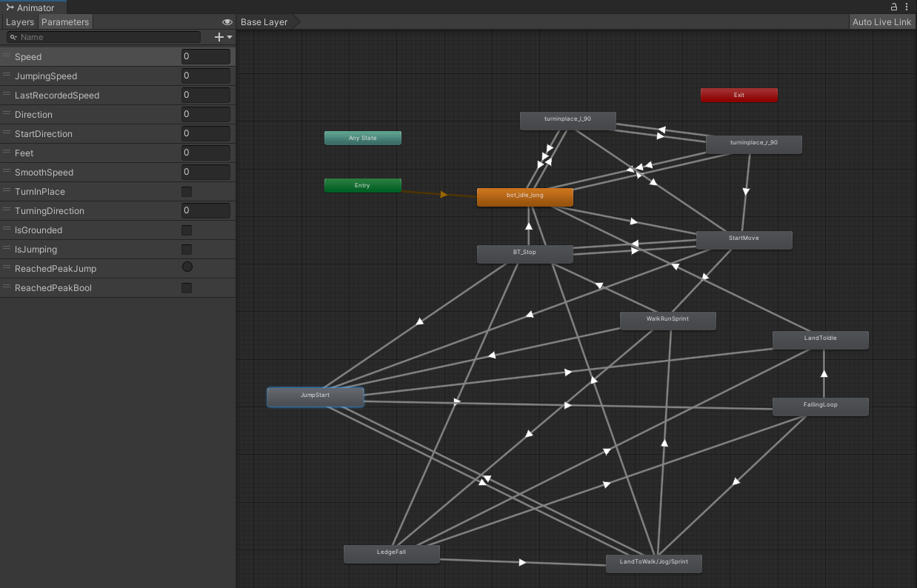Click the parameter search name field
917x588 pixels.
pos(104,37)
